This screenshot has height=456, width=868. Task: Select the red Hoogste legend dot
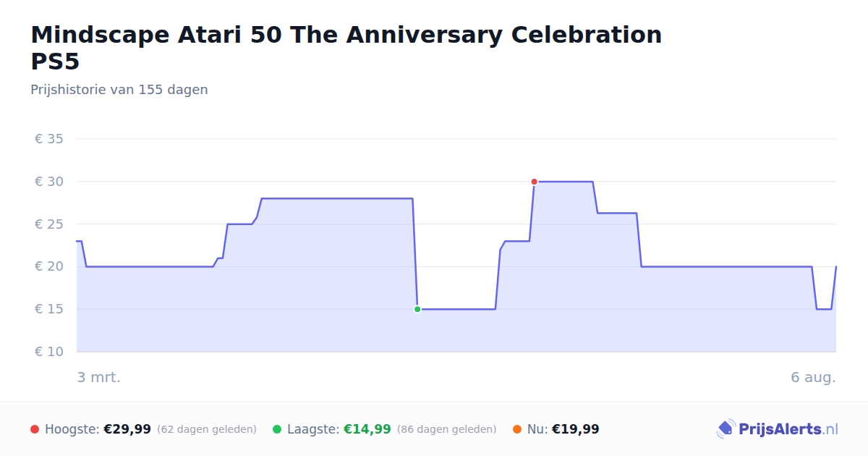(x=35, y=429)
